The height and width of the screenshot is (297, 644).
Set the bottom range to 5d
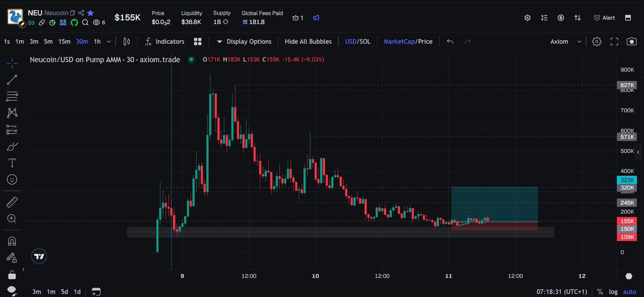point(64,292)
